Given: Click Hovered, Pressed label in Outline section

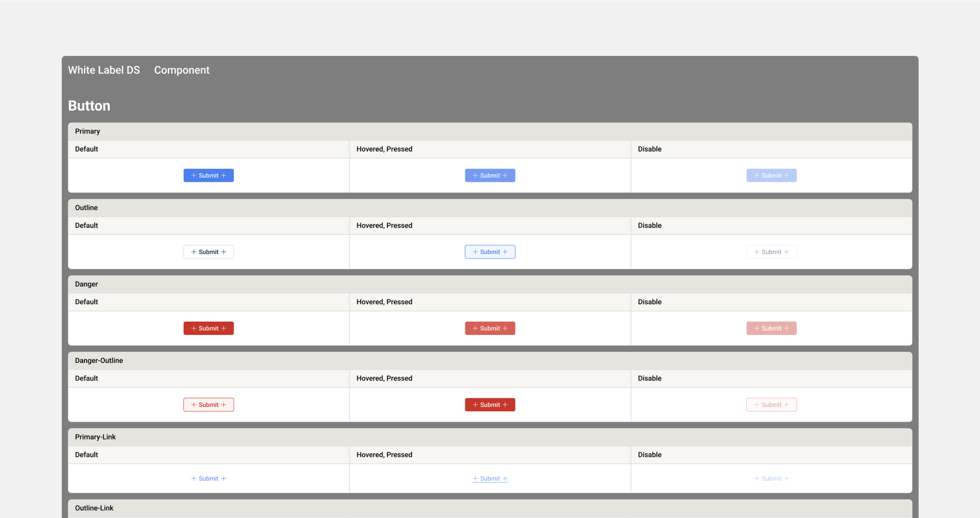Looking at the screenshot, I should (x=384, y=226).
